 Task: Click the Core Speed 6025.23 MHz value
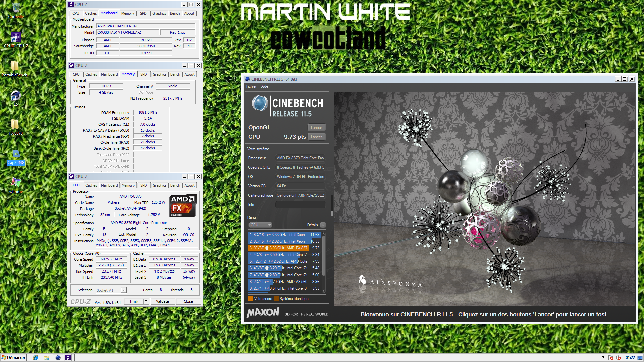click(x=111, y=259)
